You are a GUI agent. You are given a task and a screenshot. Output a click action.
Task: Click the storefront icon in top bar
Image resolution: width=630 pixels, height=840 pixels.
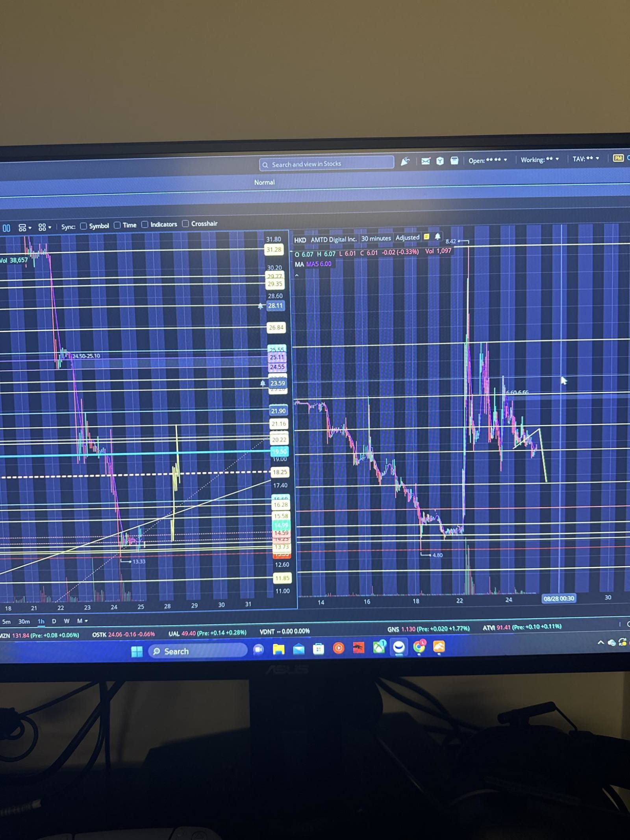(x=454, y=160)
